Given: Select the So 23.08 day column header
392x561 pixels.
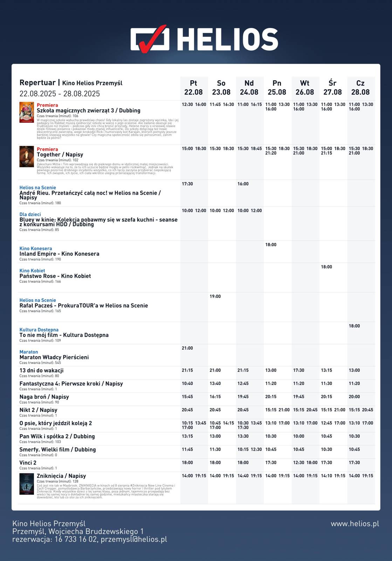Looking at the screenshot, I should [221, 88].
